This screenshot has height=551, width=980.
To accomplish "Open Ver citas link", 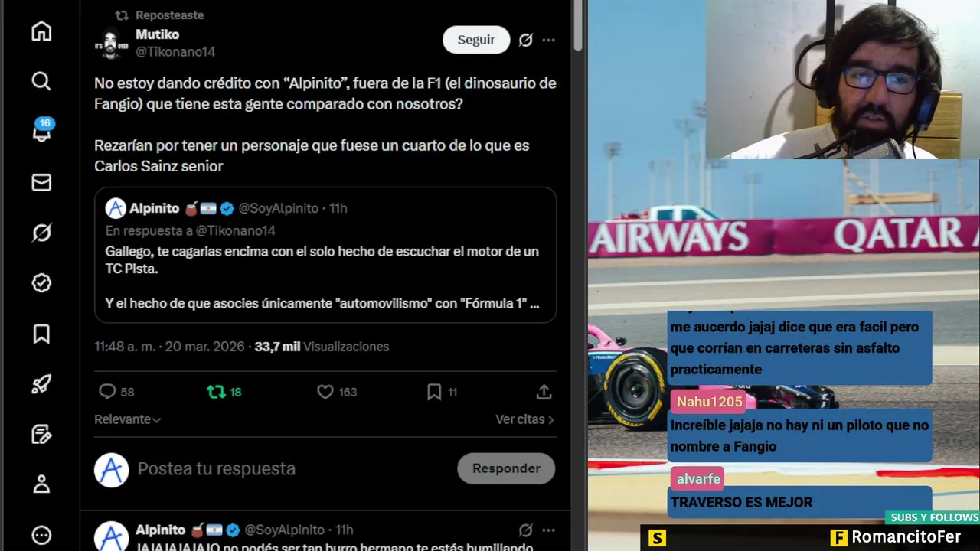I will pos(524,419).
